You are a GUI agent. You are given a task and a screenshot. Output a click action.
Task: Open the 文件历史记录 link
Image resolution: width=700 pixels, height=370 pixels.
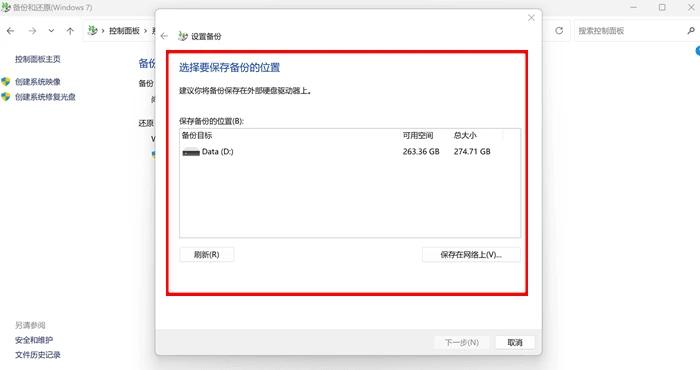click(38, 355)
